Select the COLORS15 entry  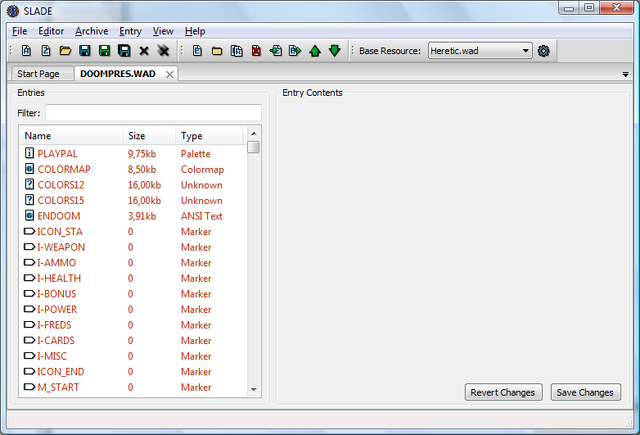[133, 200]
